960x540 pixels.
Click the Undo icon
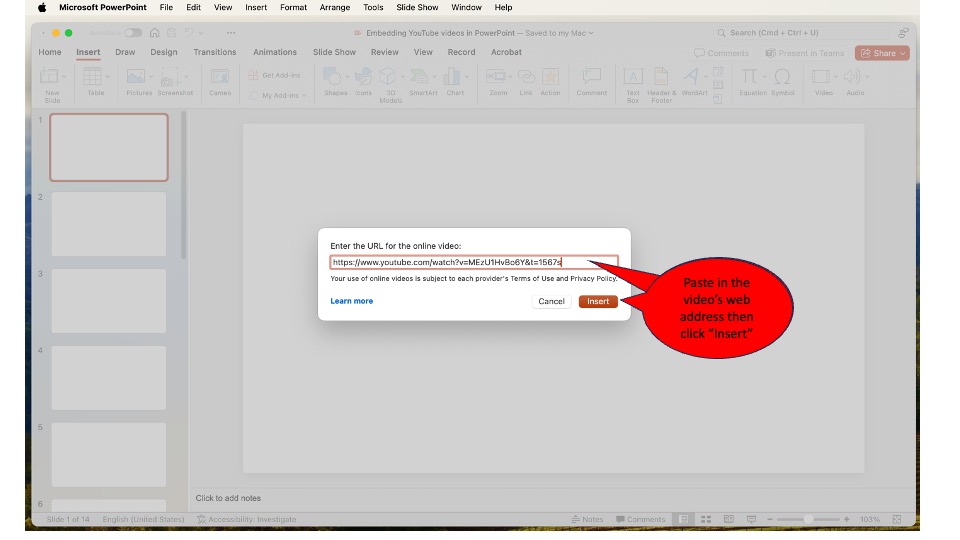coord(189,33)
